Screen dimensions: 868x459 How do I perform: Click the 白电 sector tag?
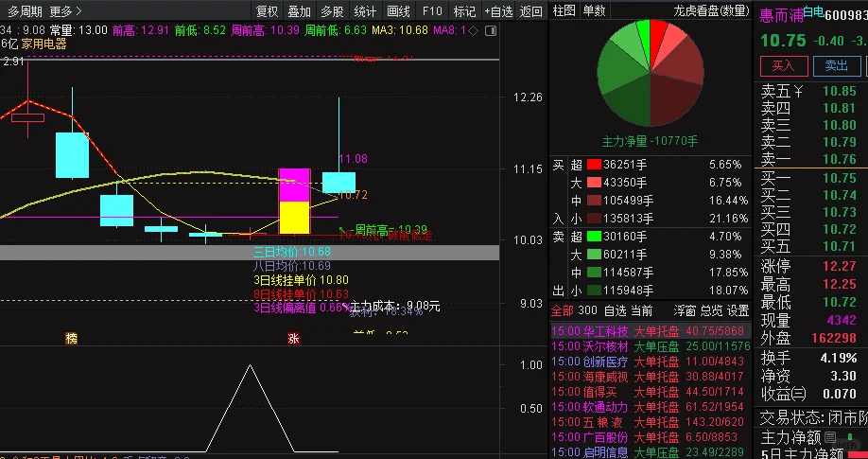813,12
